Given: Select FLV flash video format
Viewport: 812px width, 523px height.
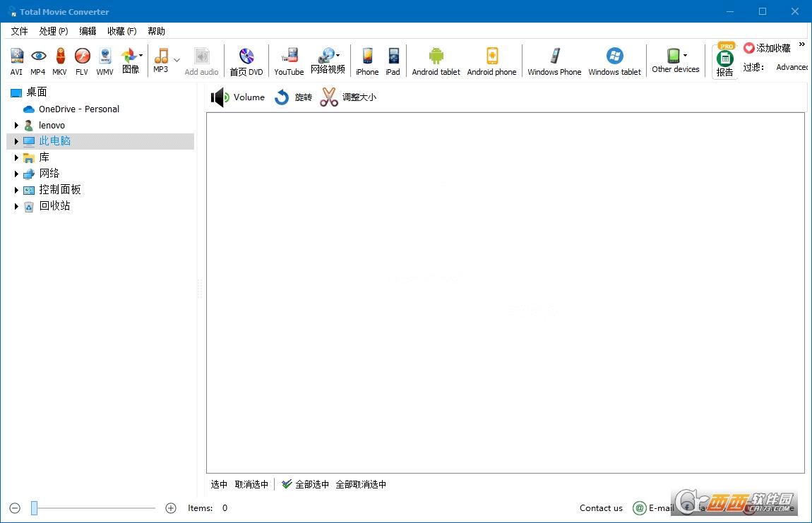Looking at the screenshot, I should [x=82, y=61].
